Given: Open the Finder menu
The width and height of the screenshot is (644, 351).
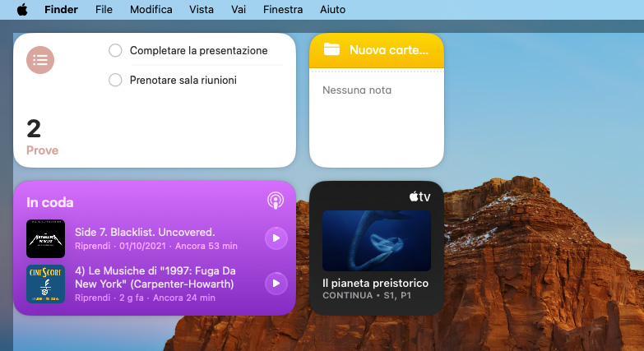Looking at the screenshot, I should (x=61, y=9).
